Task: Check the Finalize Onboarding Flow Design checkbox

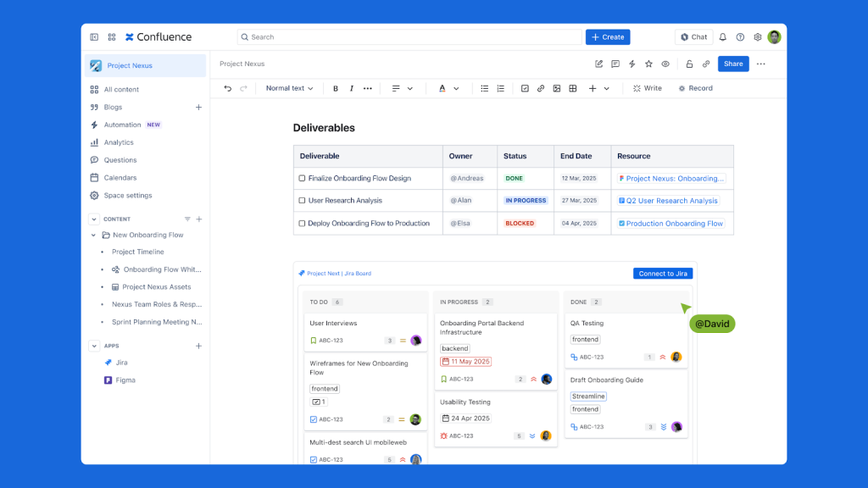Action: (302, 179)
